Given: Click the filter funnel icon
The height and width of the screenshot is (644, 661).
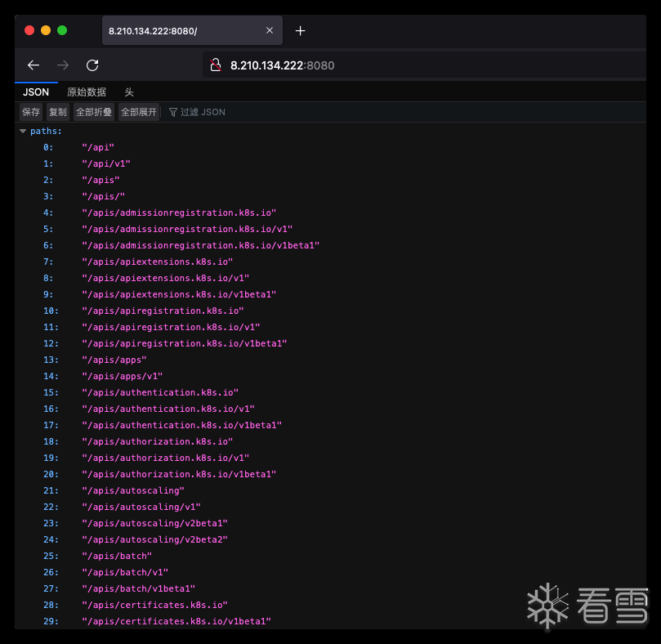Looking at the screenshot, I should (173, 112).
